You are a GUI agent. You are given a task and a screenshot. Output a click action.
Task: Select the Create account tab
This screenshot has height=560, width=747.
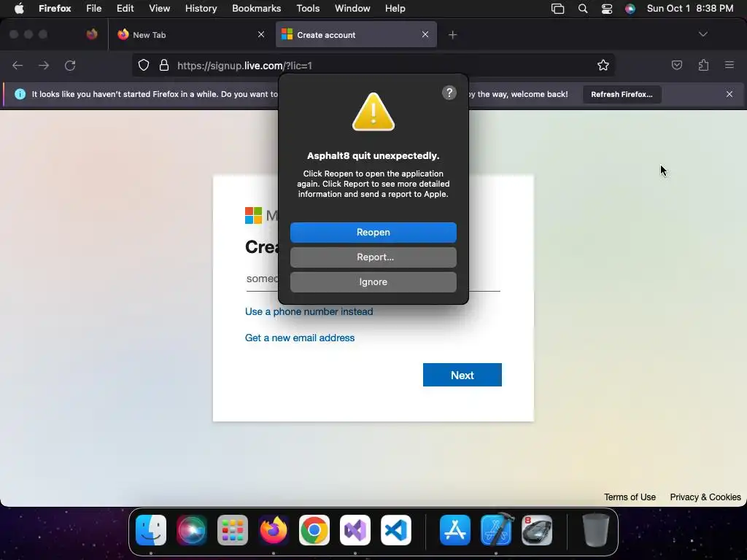pos(356,35)
